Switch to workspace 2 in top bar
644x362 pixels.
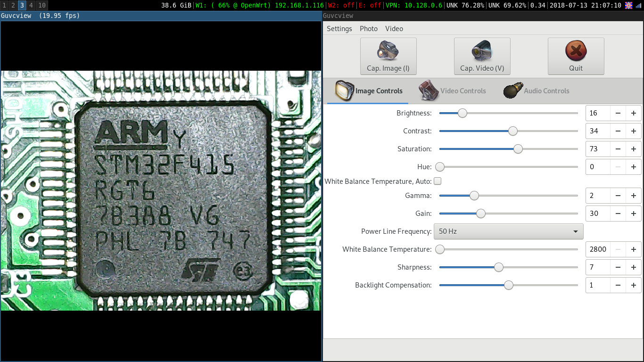point(13,5)
